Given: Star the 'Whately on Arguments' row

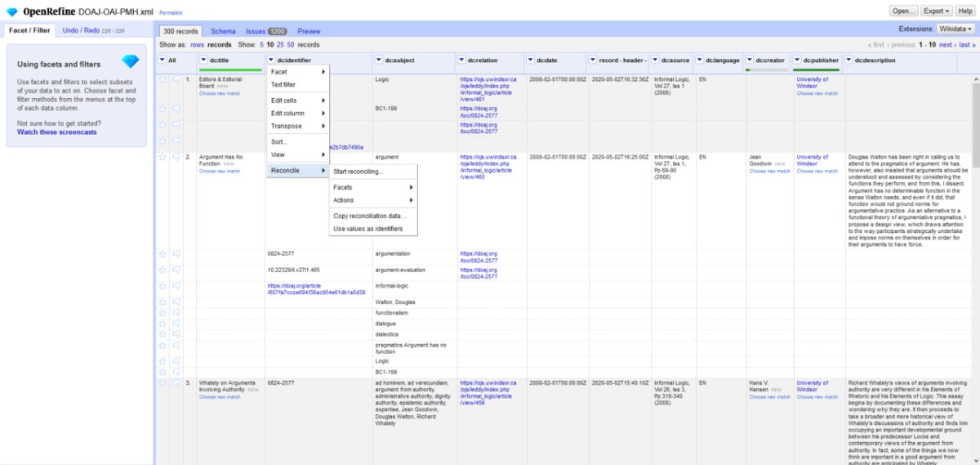Looking at the screenshot, I should tap(163, 382).
